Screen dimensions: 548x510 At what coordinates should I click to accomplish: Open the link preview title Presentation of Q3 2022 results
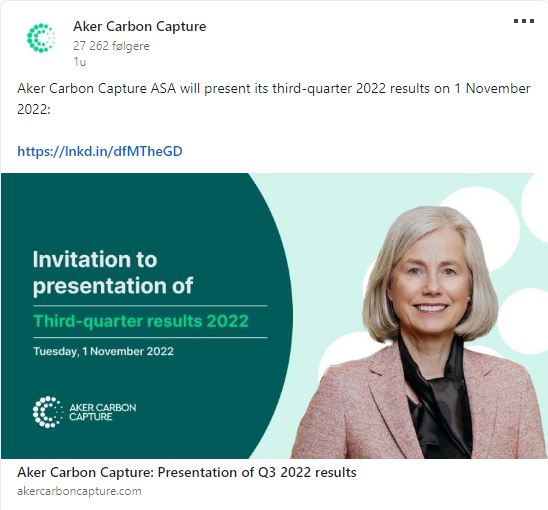[187, 472]
